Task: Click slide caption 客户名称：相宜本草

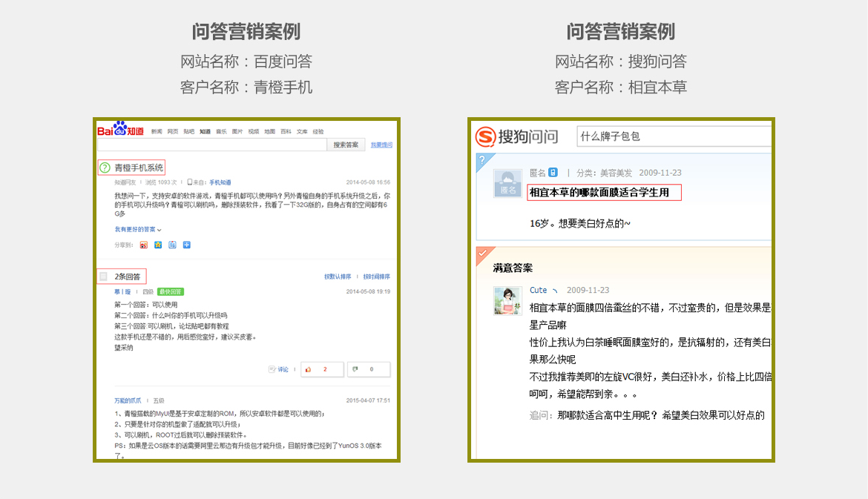Action: click(x=620, y=87)
